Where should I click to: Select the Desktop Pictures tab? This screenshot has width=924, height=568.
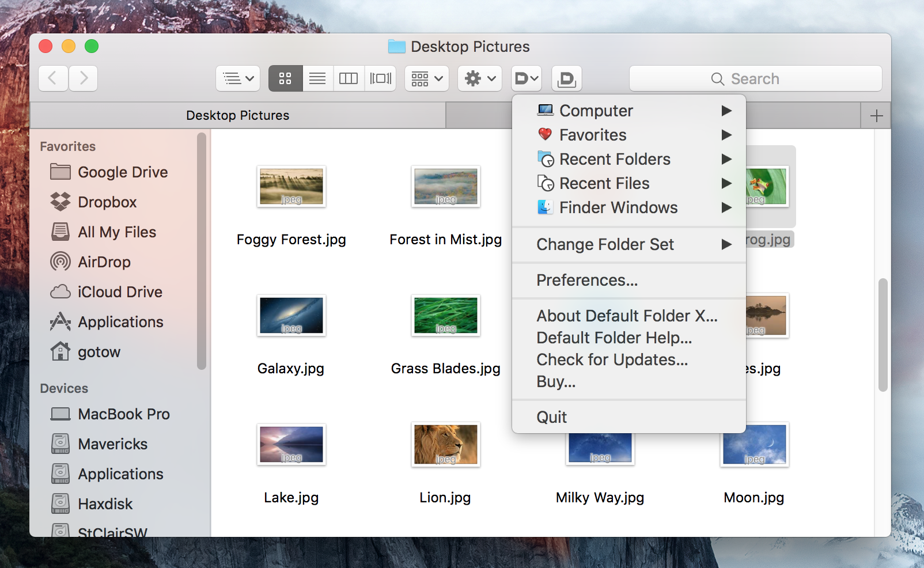coord(238,115)
